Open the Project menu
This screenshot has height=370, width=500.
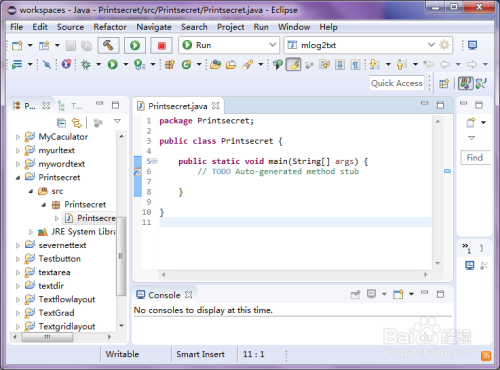(x=231, y=27)
